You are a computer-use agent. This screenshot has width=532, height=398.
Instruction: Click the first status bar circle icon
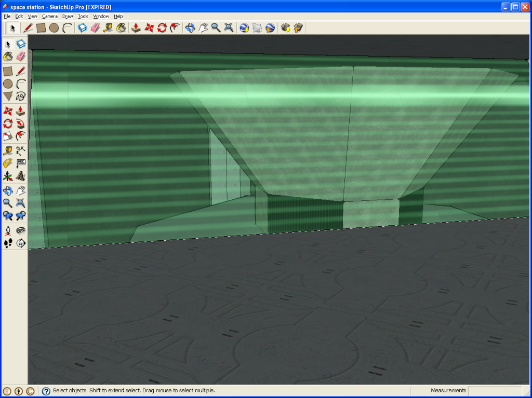[x=7, y=391]
